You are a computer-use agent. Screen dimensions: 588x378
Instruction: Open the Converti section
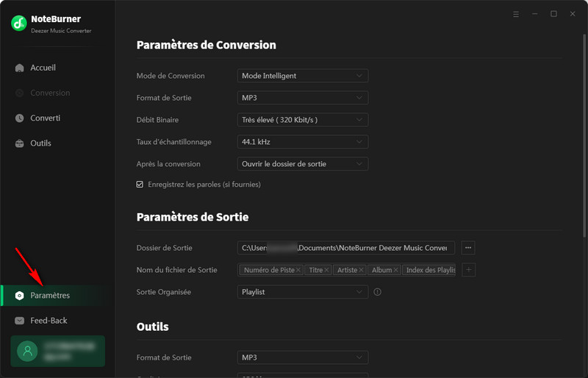coord(57,118)
